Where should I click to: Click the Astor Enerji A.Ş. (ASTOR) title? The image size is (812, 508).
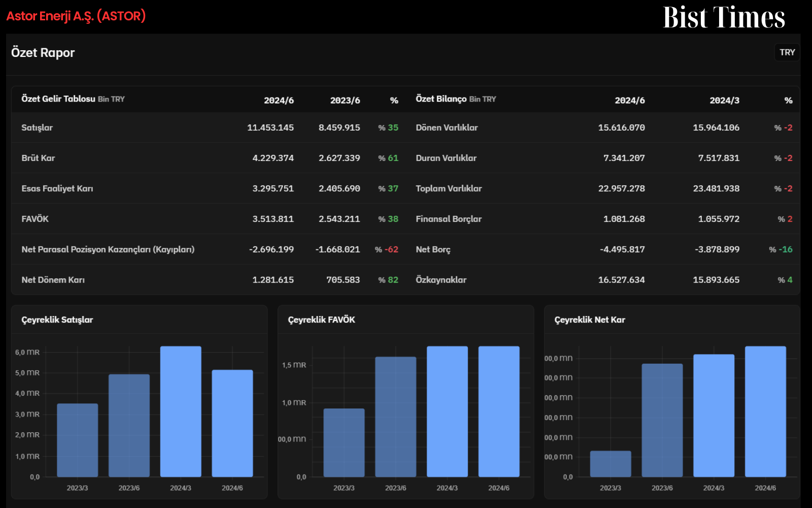[x=76, y=16]
